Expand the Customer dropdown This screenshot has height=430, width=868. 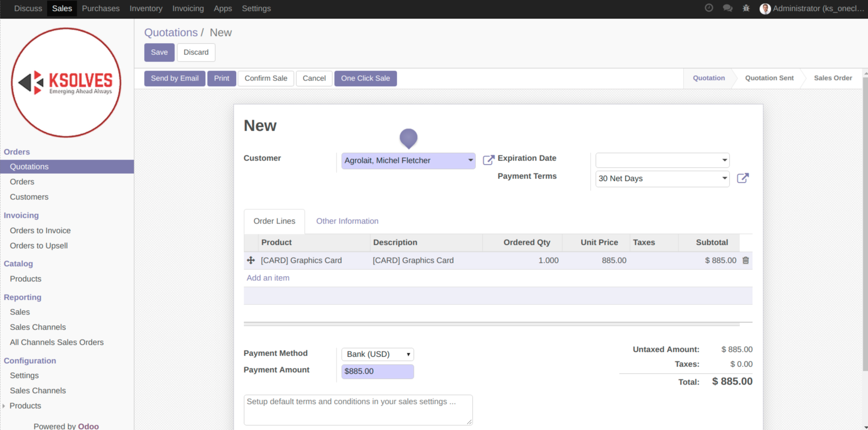470,161
